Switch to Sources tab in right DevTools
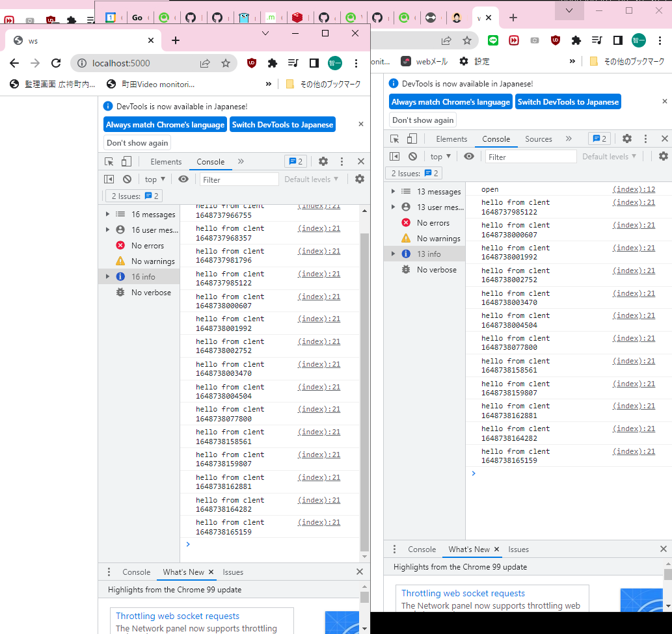Viewport: 672px width, 634px height. pos(538,139)
